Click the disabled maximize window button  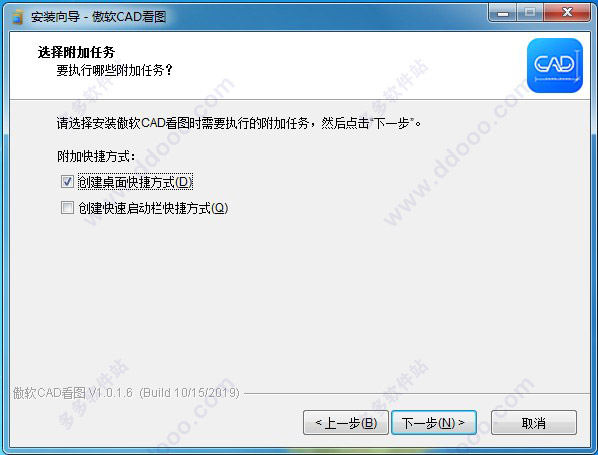[530, 13]
